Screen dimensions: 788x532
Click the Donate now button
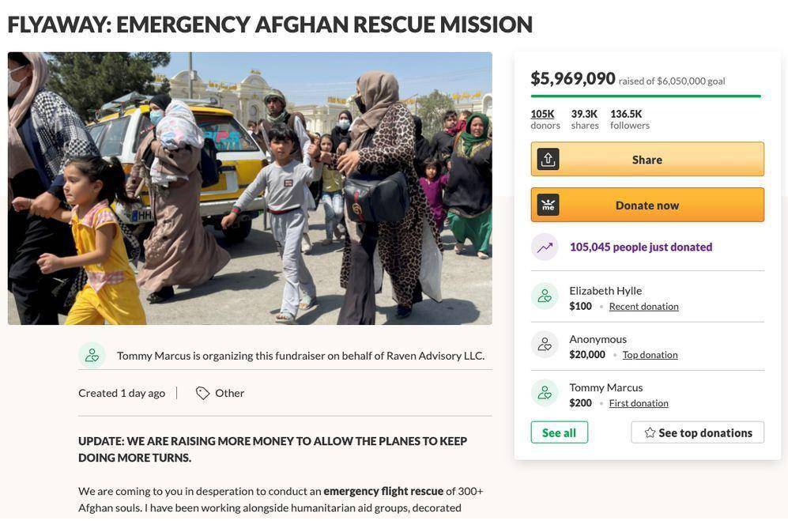coord(647,206)
